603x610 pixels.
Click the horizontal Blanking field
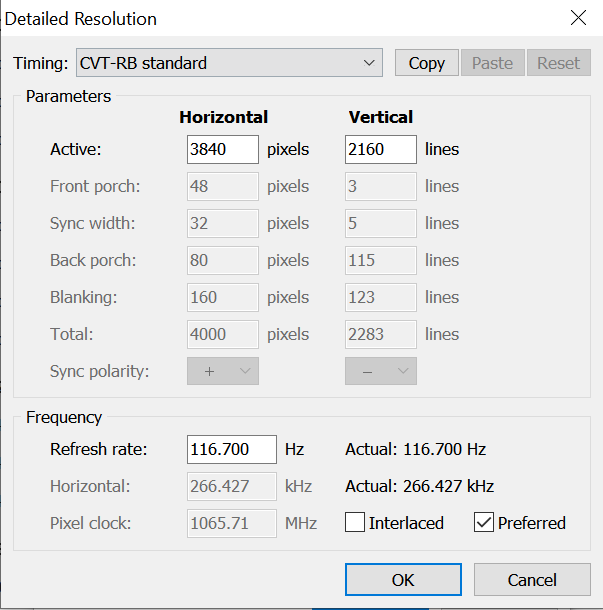[x=223, y=297]
